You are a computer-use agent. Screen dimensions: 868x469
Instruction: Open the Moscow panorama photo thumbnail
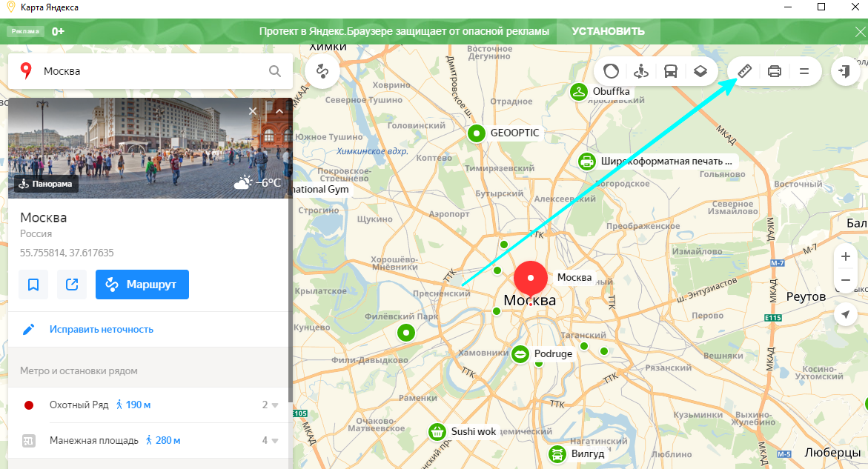coord(150,148)
